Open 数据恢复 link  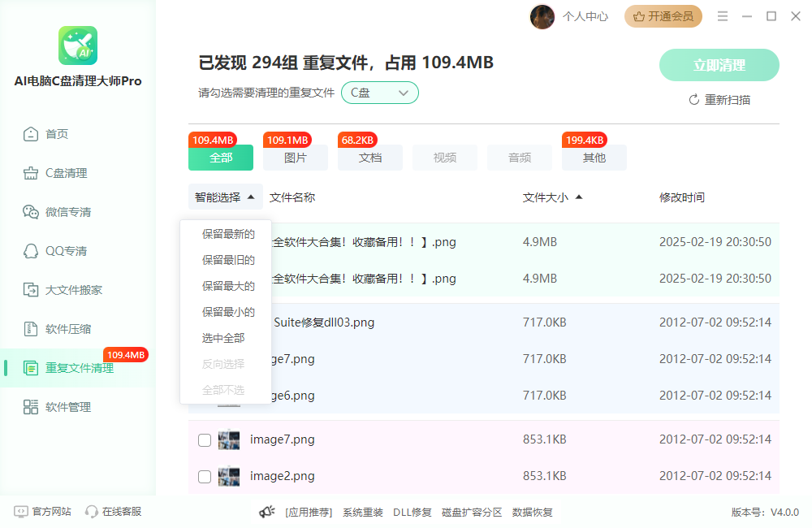(x=533, y=513)
